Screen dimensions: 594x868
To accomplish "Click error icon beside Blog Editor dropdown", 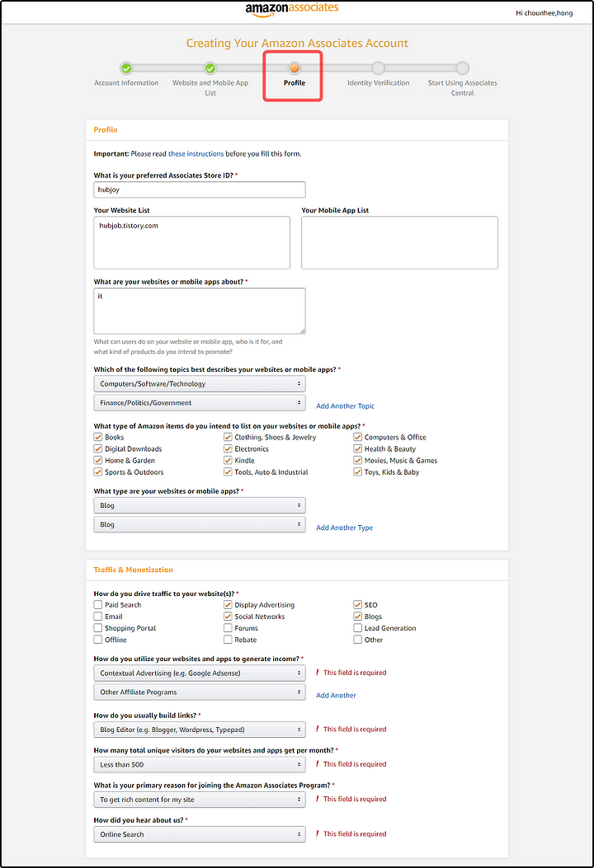I will pyautogui.click(x=318, y=729).
